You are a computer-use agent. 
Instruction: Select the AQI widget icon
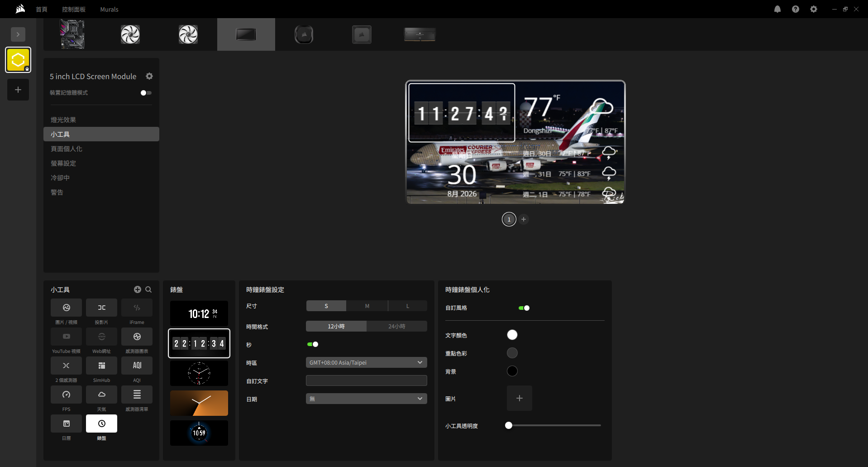[137, 366]
